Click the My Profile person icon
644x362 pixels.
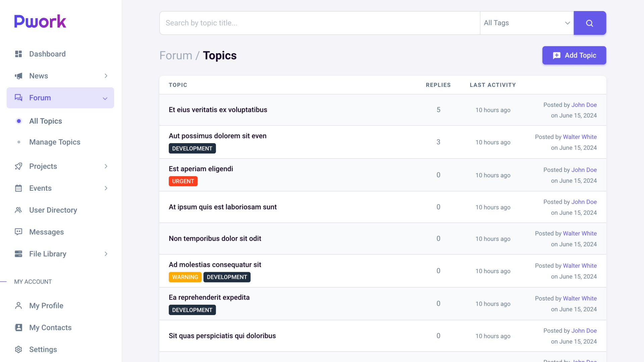click(18, 305)
